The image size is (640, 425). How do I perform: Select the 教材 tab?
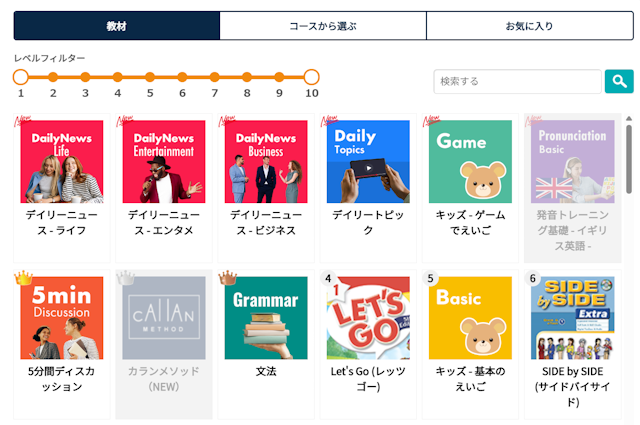point(117,26)
